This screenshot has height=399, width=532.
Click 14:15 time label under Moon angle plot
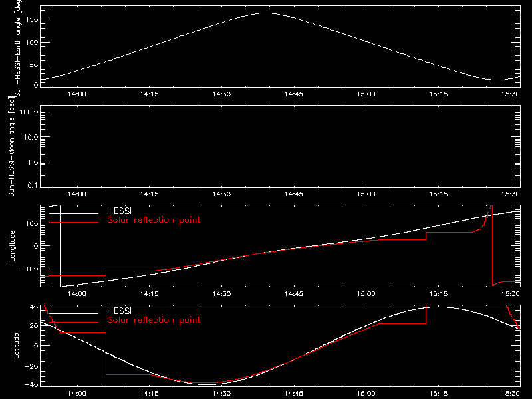tap(149, 194)
